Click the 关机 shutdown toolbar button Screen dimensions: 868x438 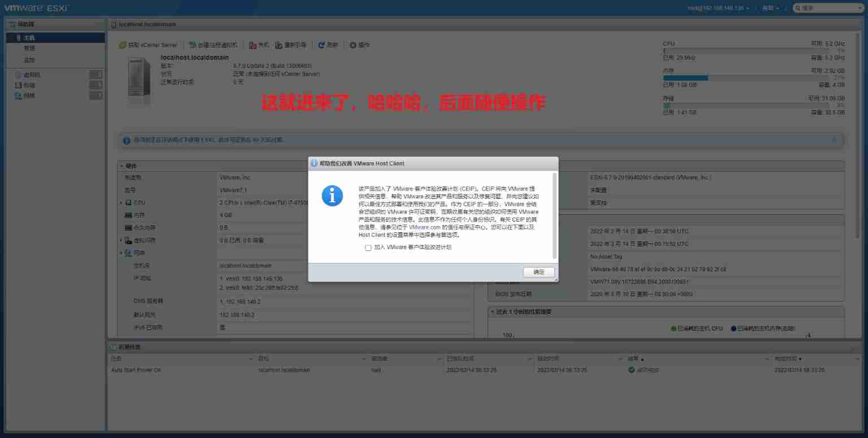[x=259, y=45]
